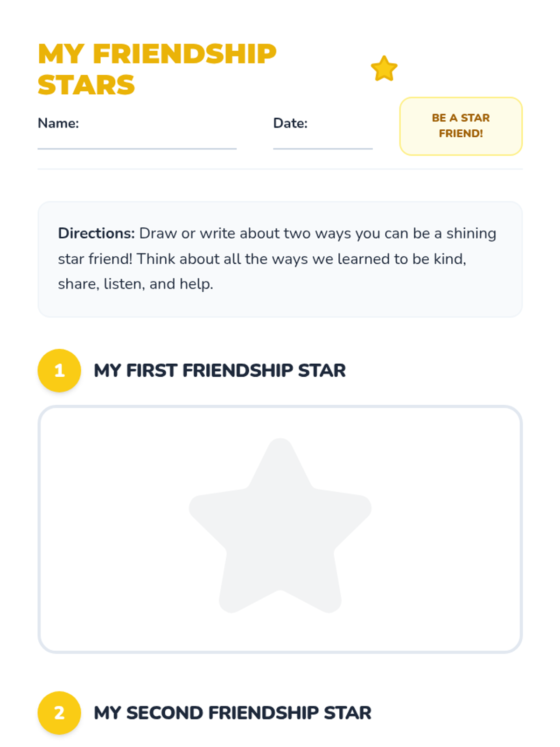Image resolution: width=560 pixels, height=747 pixels.
Task: Click the first star drawing box
Action: point(280,529)
